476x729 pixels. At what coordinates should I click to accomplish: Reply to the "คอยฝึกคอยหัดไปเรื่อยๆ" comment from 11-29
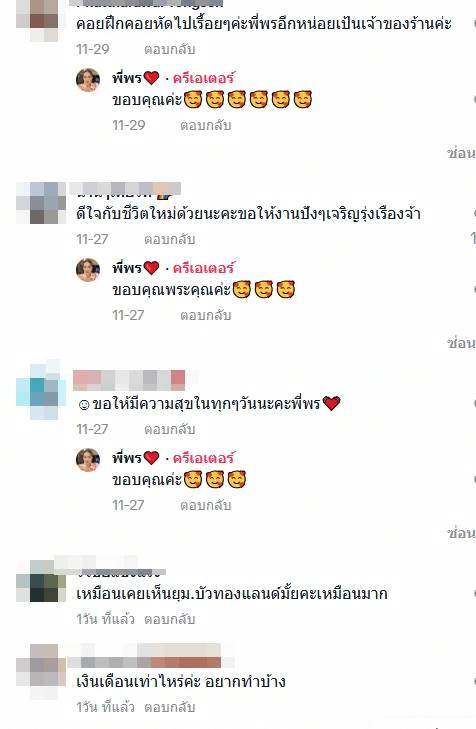click(169, 49)
